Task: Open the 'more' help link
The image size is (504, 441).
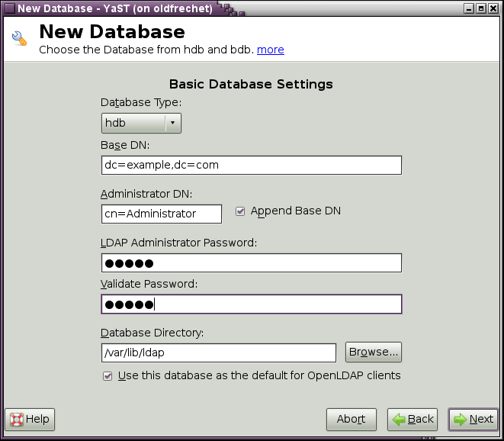Action: (x=270, y=50)
